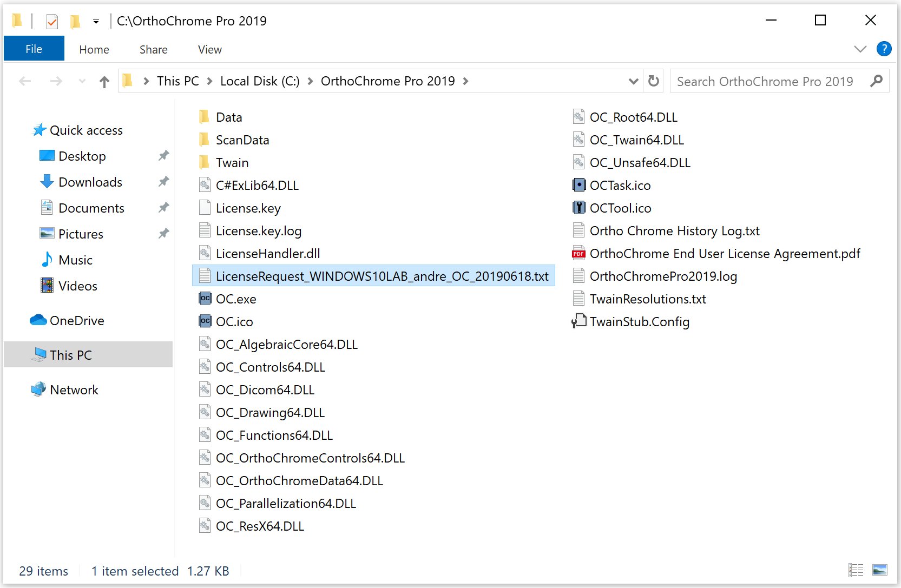The image size is (901, 588).
Task: Select the ScanData folder
Action: [x=242, y=140]
